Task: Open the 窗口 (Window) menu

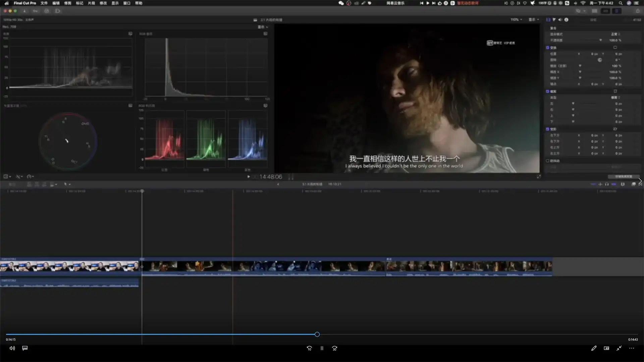Action: (x=126, y=3)
